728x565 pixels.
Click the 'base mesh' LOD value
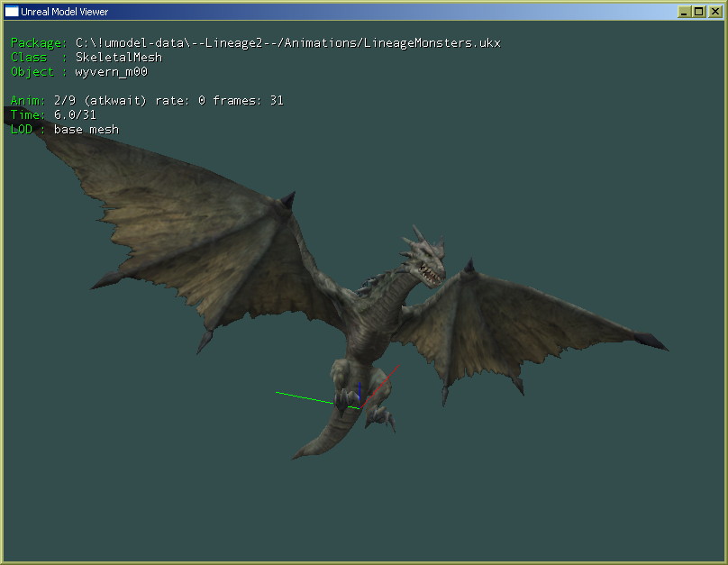click(x=86, y=129)
